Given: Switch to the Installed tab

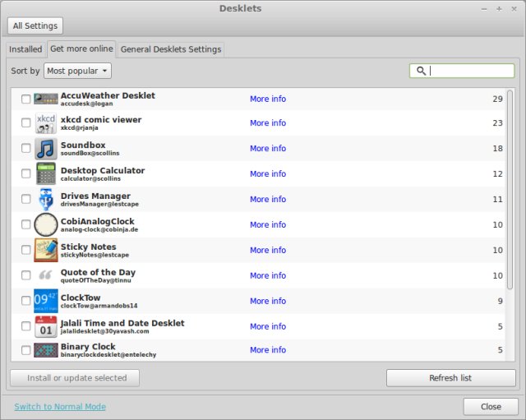Looking at the screenshot, I should click(25, 49).
